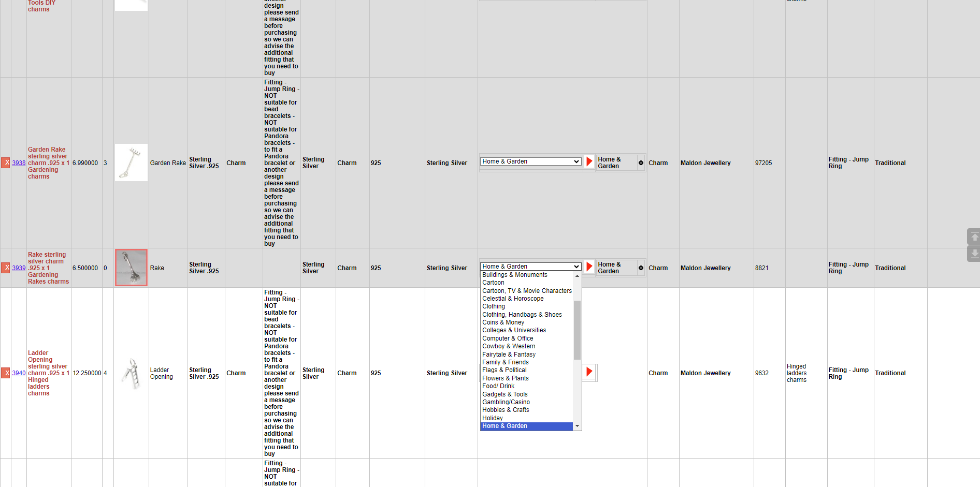Viewport: 980px width, 487px height.
Task: Collapse the open category dropdown in row 3939
Action: [530, 267]
